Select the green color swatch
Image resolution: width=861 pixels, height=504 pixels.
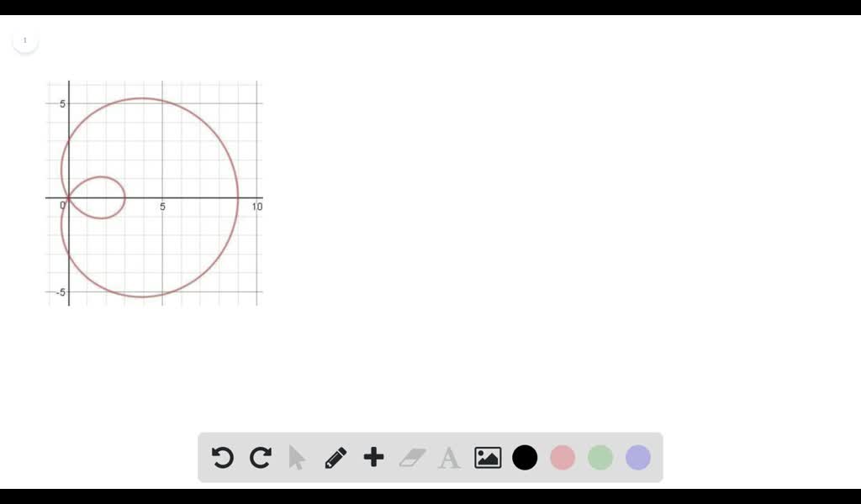600,457
